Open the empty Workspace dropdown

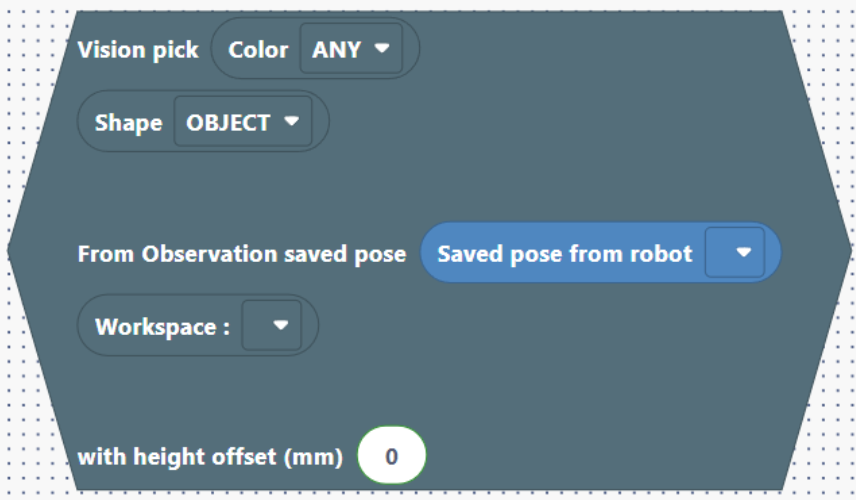pos(272,325)
